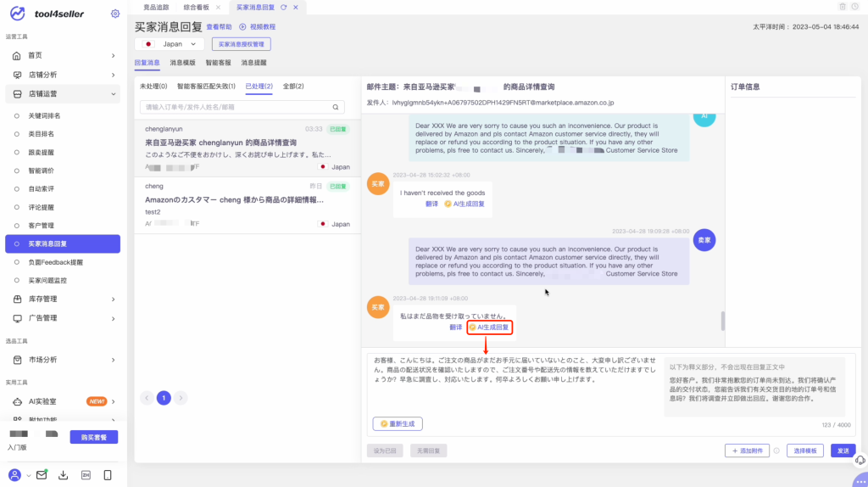The width and height of the screenshot is (868, 487).
Task: Open the mail inbox icon in sidebar footer
Action: (42, 475)
